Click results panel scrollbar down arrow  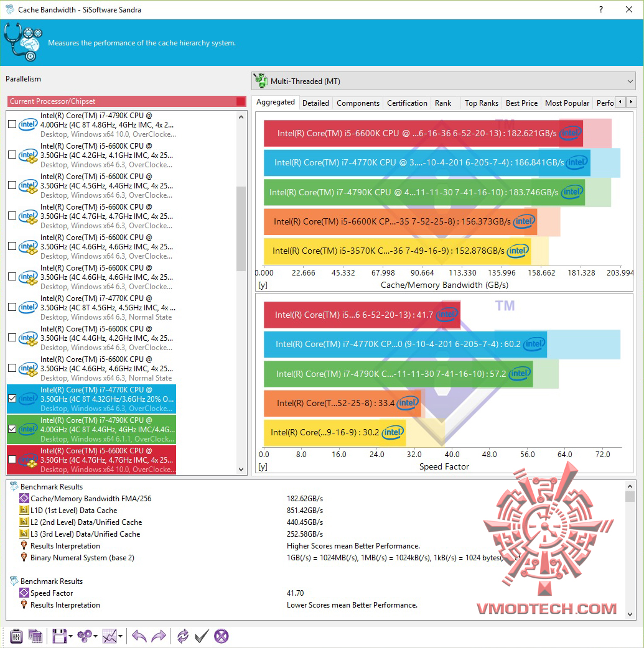[630, 614]
